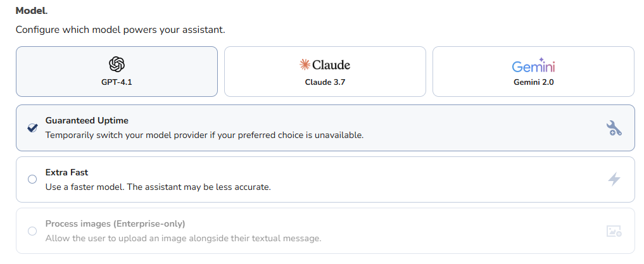Image resolution: width=644 pixels, height=264 pixels.
Task: Click the Gemini wordmark logo
Action: click(534, 65)
